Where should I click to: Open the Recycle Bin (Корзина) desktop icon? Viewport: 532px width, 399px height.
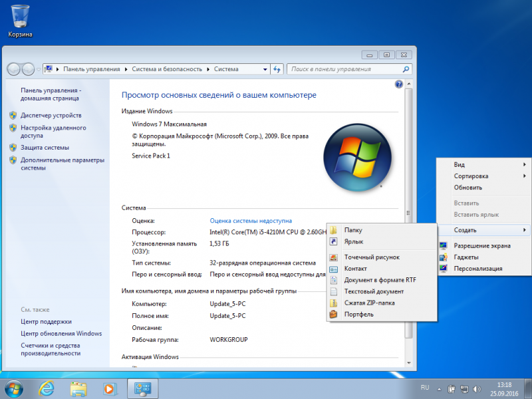click(20, 21)
